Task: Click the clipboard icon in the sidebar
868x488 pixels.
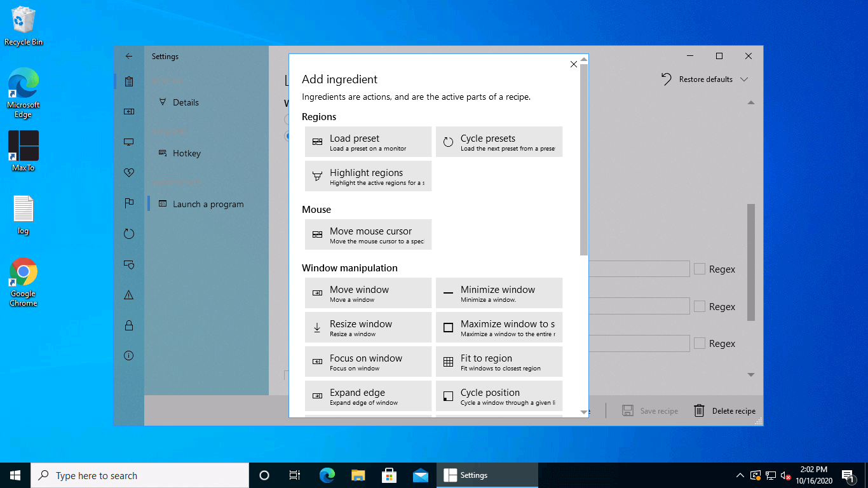Action: [129, 81]
